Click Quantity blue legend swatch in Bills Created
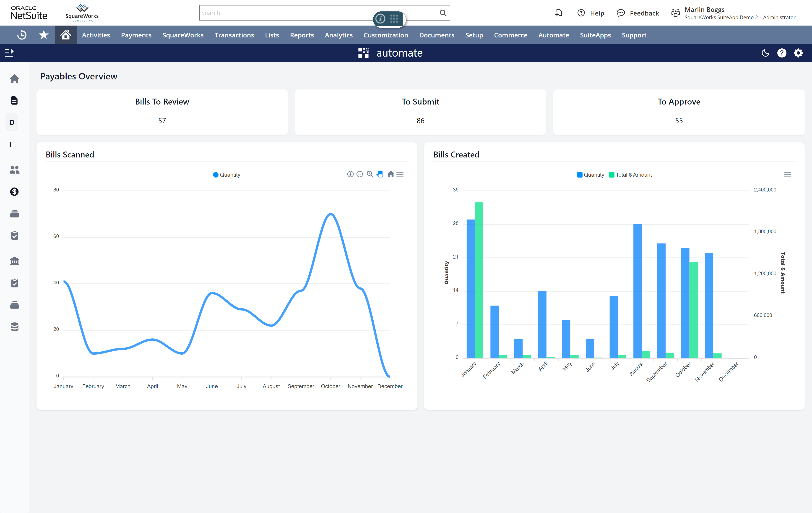 click(580, 175)
